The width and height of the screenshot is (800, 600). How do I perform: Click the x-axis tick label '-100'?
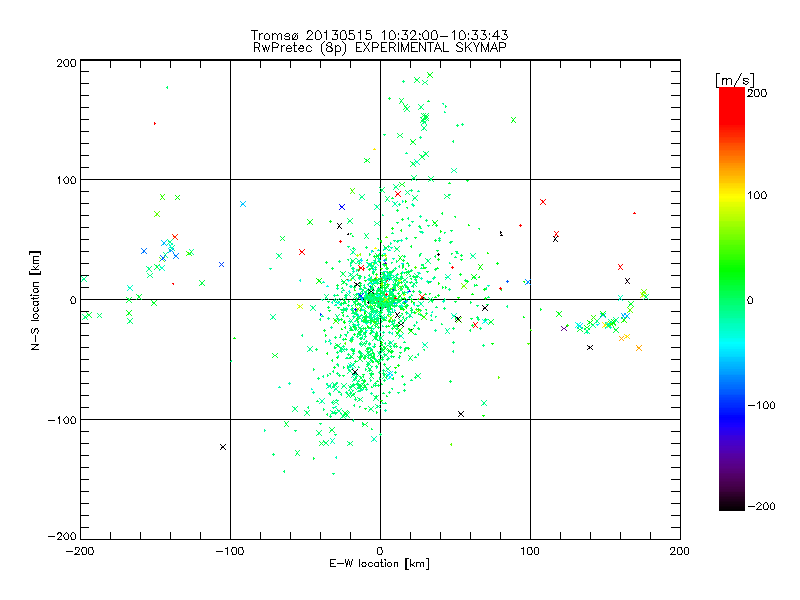click(x=230, y=551)
